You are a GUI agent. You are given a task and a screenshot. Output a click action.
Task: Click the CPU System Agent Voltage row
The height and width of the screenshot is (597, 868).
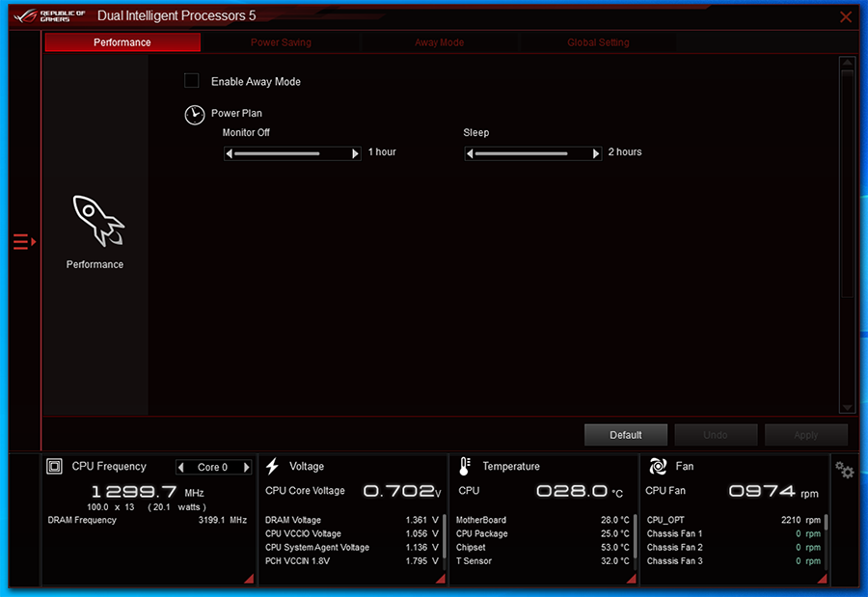351,547
